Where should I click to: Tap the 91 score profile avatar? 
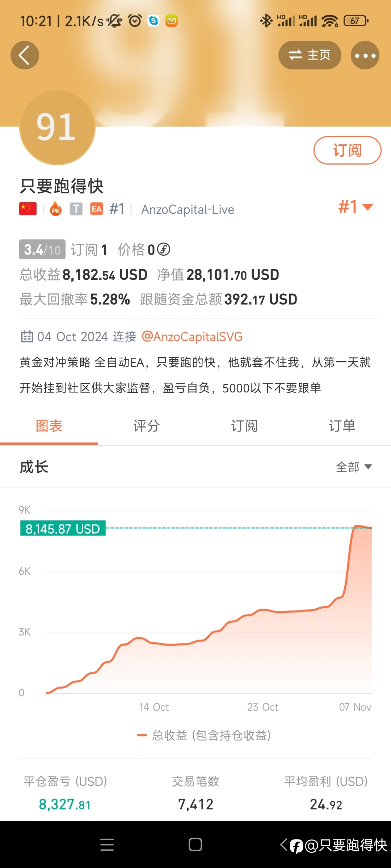57,128
